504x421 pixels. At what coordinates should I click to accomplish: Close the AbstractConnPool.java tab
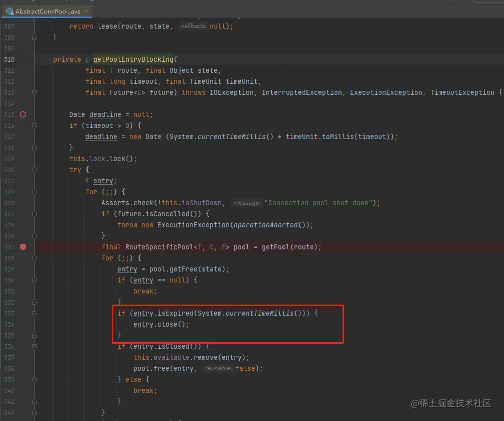(86, 11)
